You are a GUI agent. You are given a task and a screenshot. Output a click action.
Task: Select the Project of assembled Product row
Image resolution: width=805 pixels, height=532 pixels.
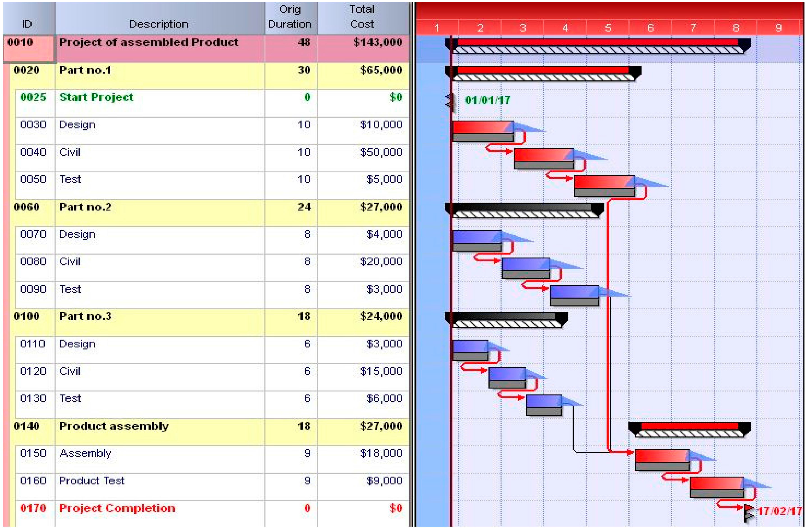click(x=148, y=43)
